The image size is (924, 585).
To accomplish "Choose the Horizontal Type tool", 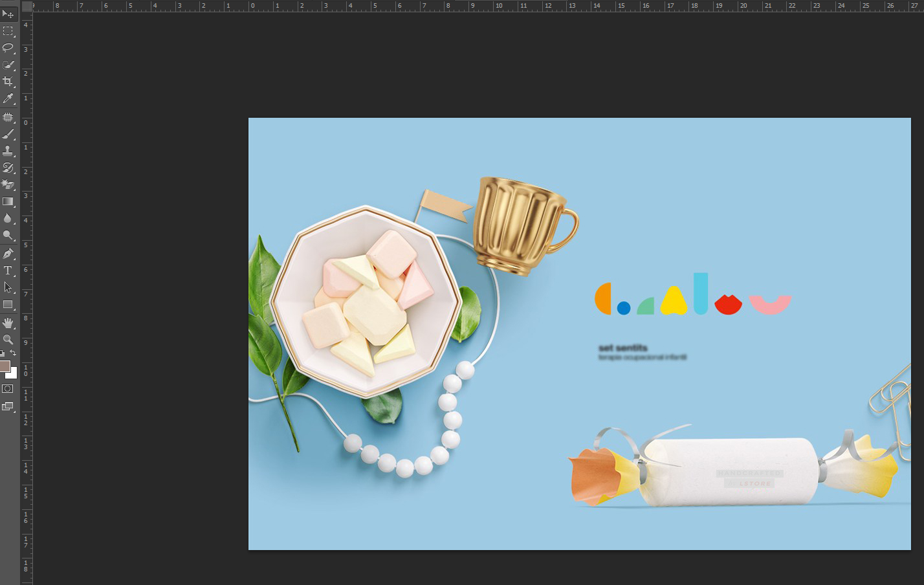I will [8, 270].
